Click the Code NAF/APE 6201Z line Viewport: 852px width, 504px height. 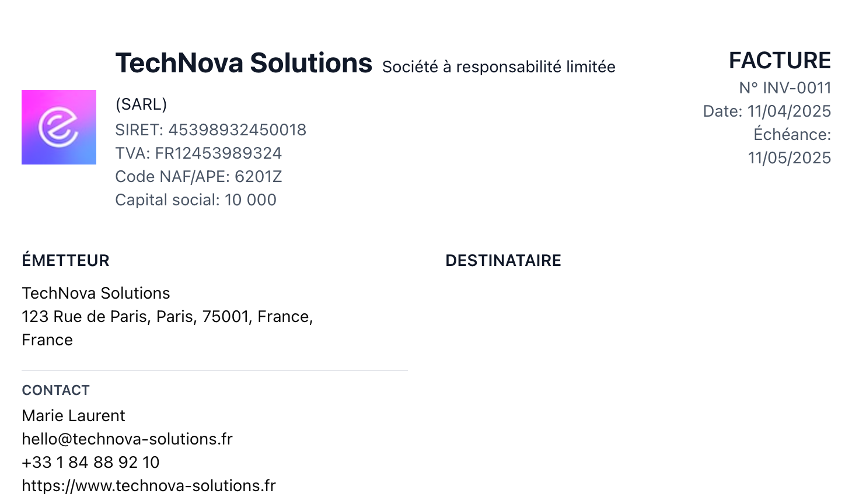click(x=198, y=177)
